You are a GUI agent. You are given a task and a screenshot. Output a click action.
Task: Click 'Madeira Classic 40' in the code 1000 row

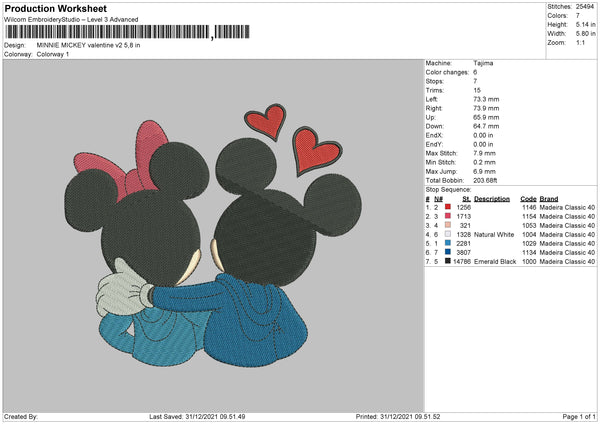tap(567, 262)
